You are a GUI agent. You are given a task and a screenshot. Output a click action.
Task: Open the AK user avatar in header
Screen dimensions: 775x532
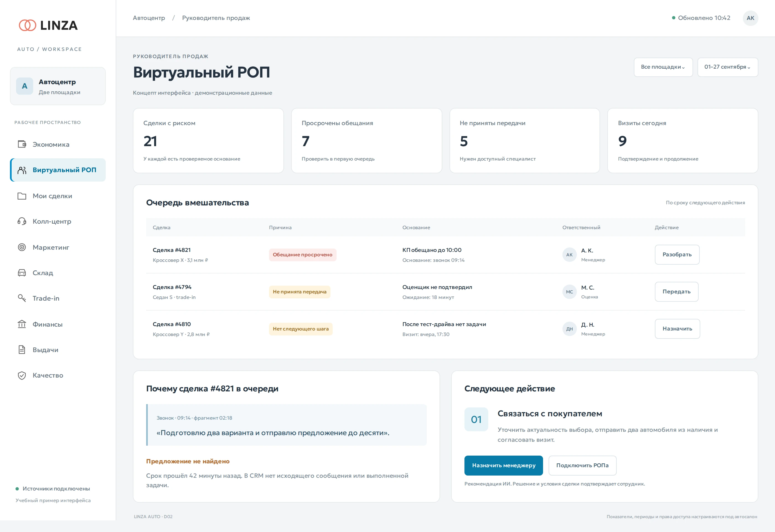click(x=750, y=18)
